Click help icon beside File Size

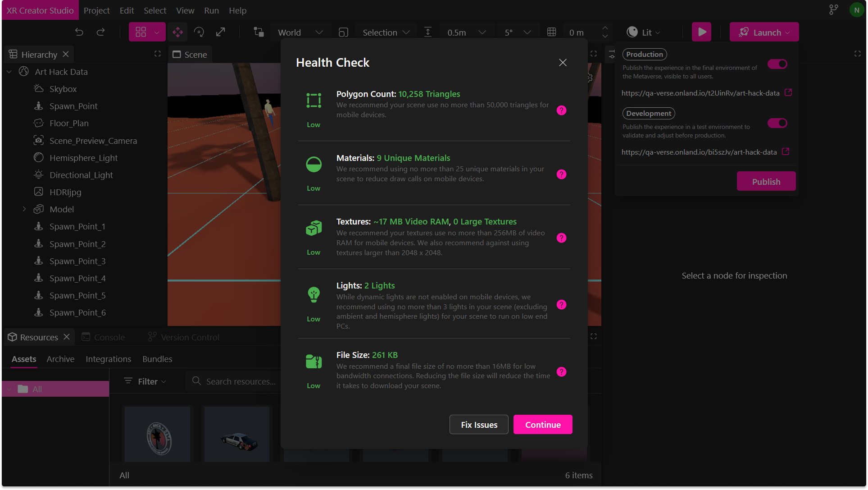pyautogui.click(x=561, y=372)
